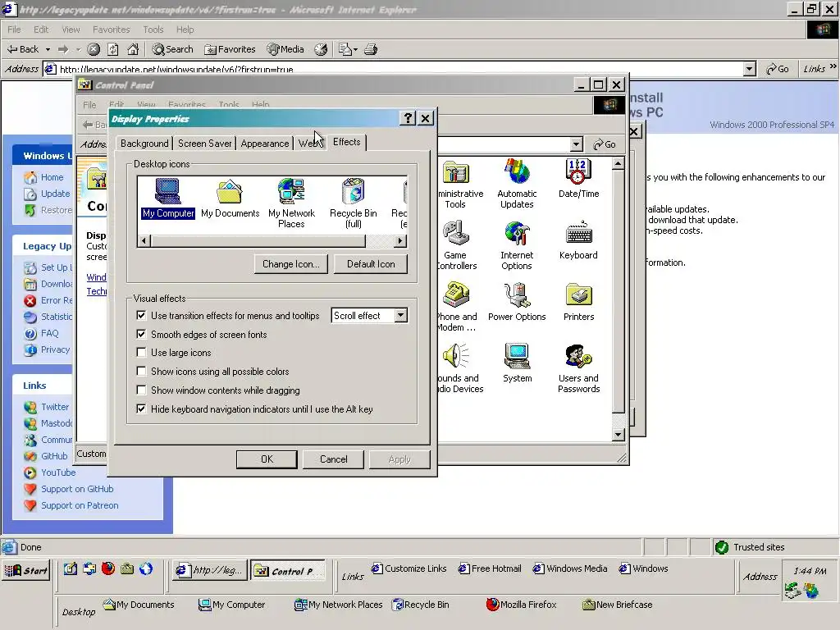Viewport: 840px width, 630px height.
Task: Click the Start button
Action: (27, 571)
